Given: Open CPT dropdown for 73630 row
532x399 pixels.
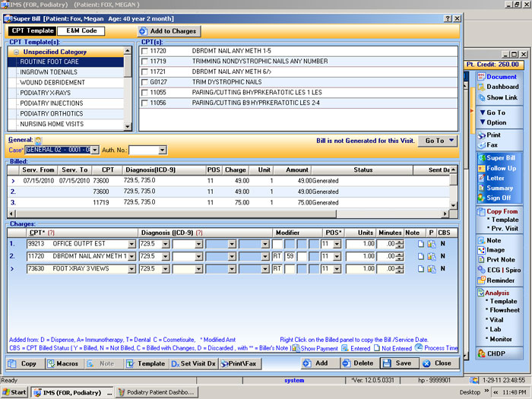Looking at the screenshot, I should coord(131,269).
